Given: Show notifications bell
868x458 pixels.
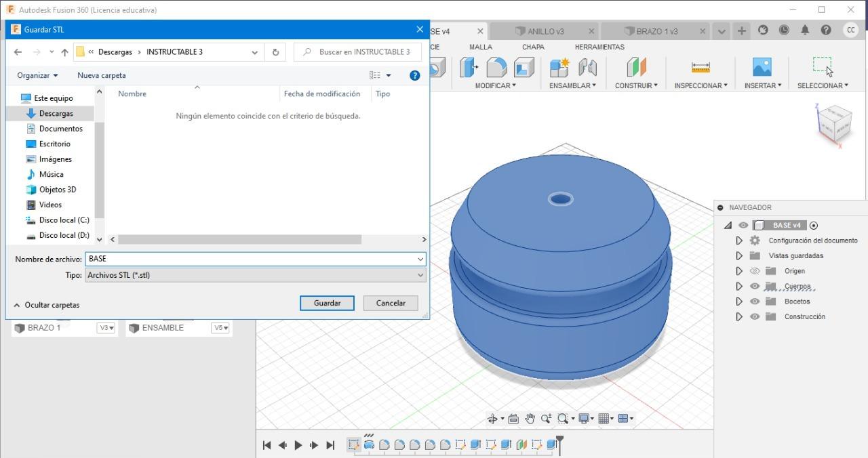Looking at the screenshot, I should [805, 30].
